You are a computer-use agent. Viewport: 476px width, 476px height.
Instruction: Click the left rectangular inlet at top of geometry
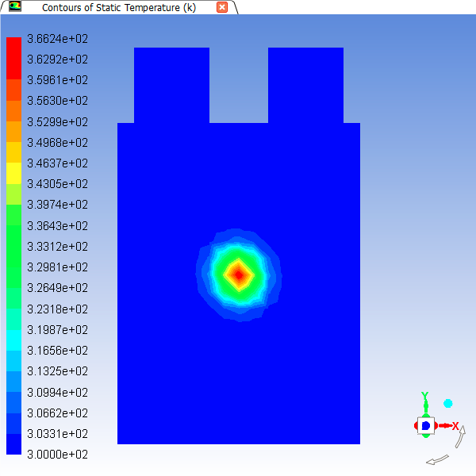click(x=171, y=85)
